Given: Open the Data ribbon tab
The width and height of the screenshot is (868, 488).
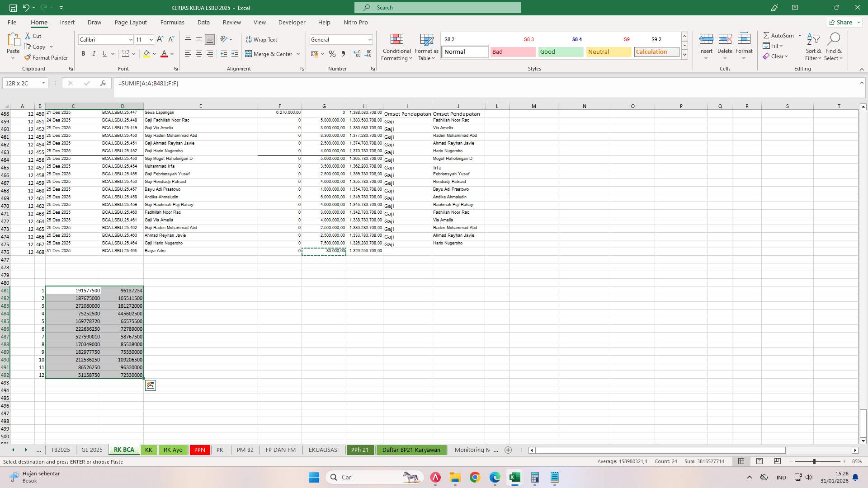Looking at the screenshot, I should pyautogui.click(x=203, y=22).
